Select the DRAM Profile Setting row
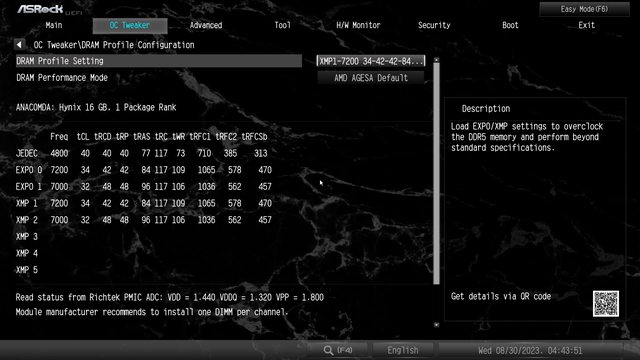This screenshot has height=360, width=640. click(159, 61)
